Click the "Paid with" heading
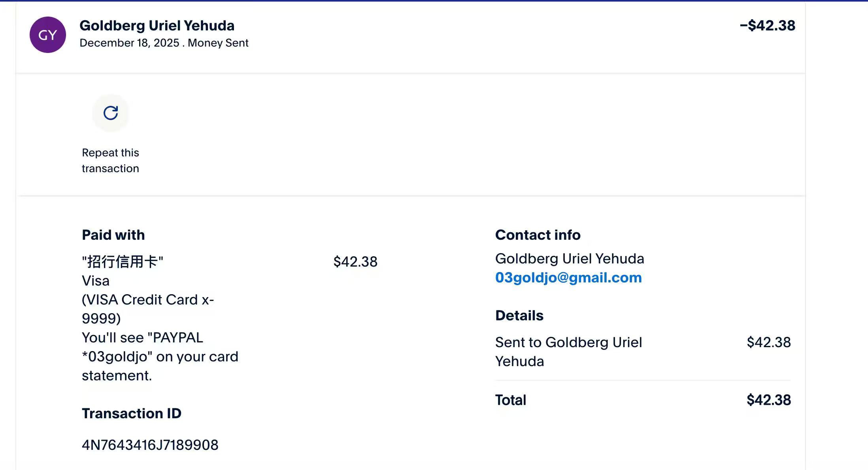Screen dimensions: 868x470 coord(113,235)
